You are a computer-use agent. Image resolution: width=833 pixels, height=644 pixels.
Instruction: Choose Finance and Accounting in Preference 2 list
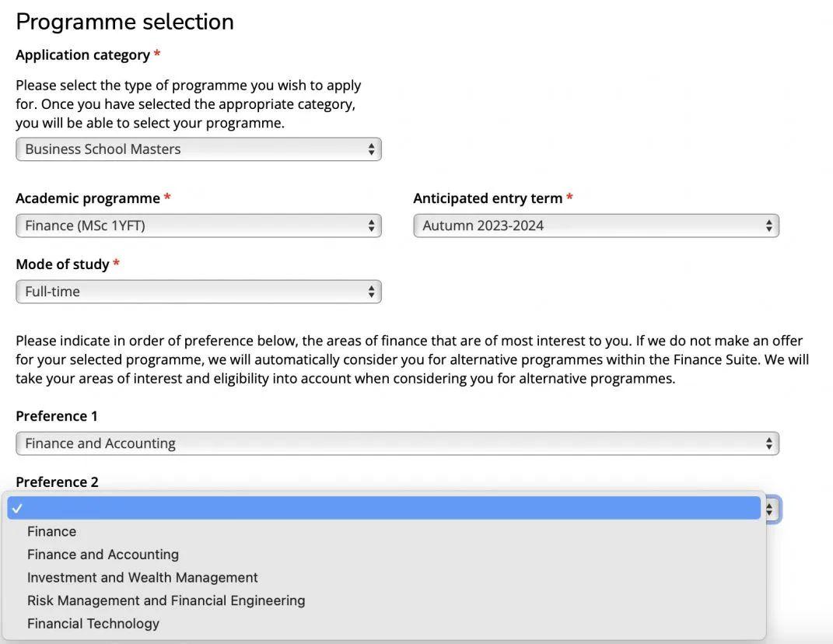(x=103, y=555)
